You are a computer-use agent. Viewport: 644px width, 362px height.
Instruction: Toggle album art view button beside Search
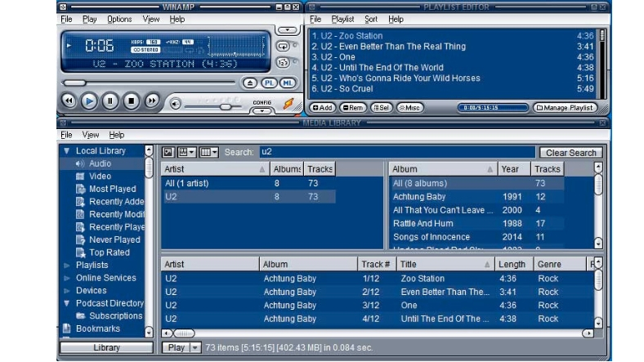(168, 152)
